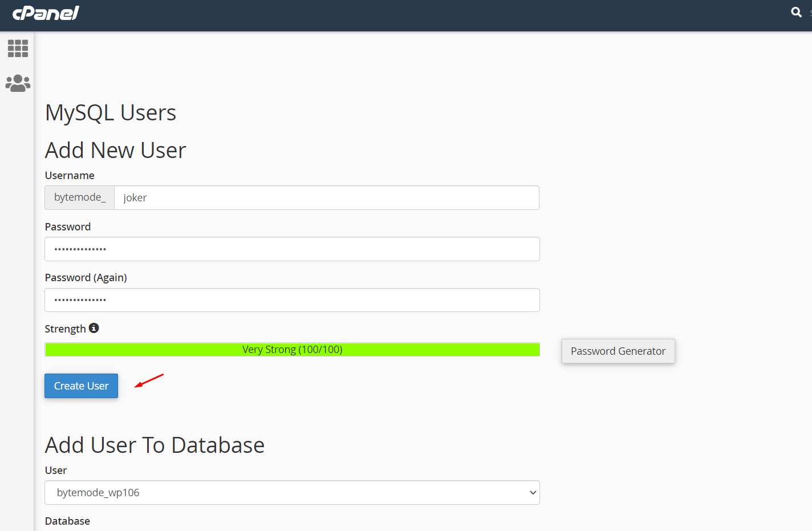The width and height of the screenshot is (812, 531).
Task: Click the Password (Again) label
Action: 86,278
